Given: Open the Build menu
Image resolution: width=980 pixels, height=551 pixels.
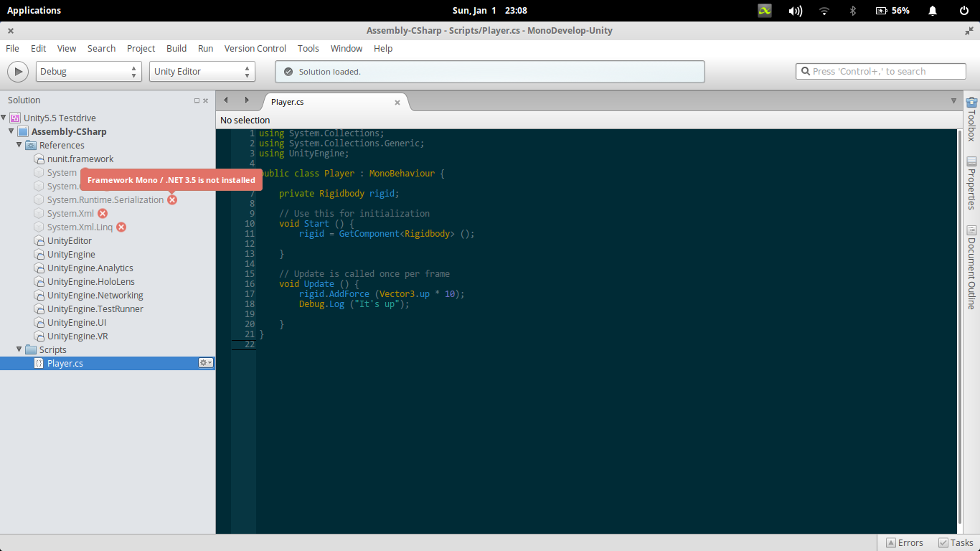Looking at the screenshot, I should point(176,49).
